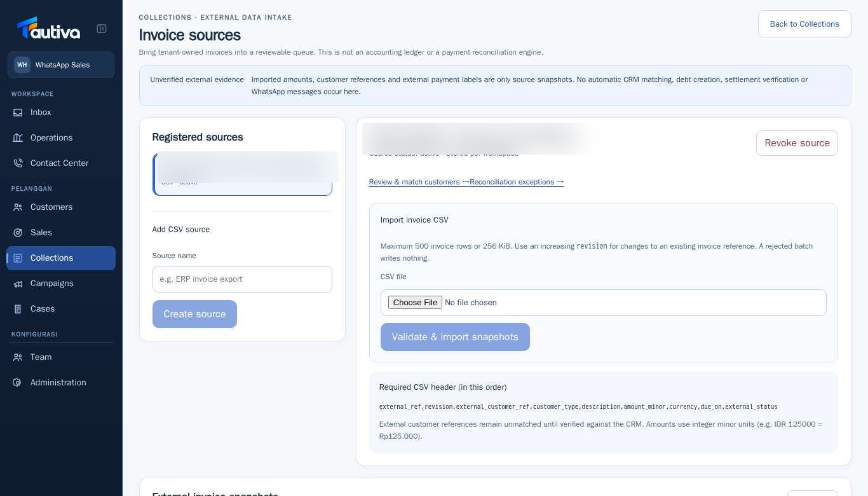Go to Inbox in sidebar

(61, 113)
